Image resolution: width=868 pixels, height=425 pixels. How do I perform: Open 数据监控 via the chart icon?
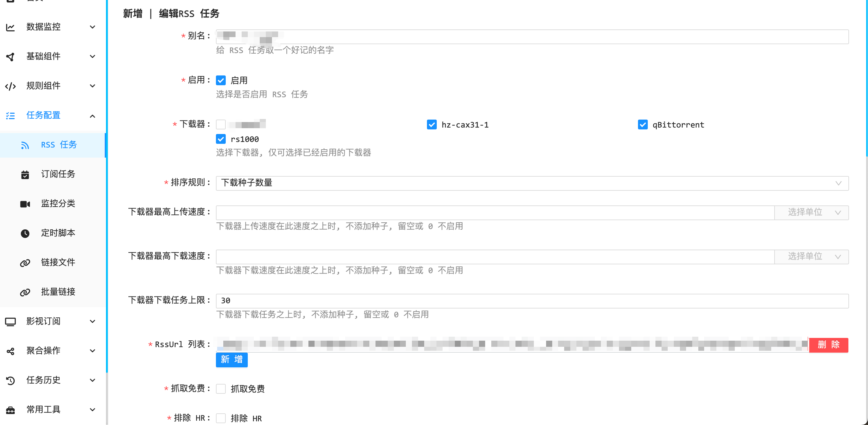(10, 27)
